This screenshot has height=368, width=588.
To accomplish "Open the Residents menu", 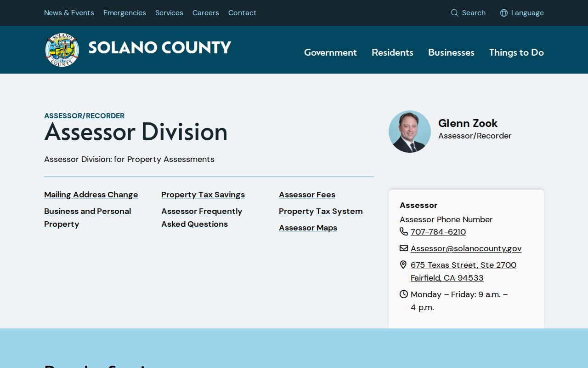I will pos(392,52).
